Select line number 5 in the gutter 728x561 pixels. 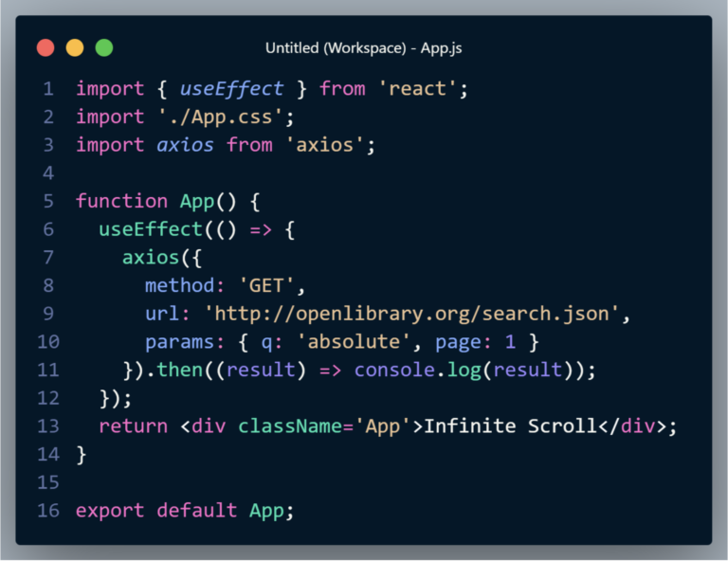(48, 201)
